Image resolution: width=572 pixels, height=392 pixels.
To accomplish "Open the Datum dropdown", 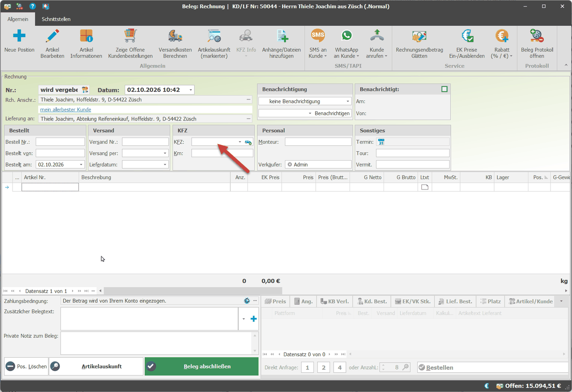I will (x=191, y=90).
